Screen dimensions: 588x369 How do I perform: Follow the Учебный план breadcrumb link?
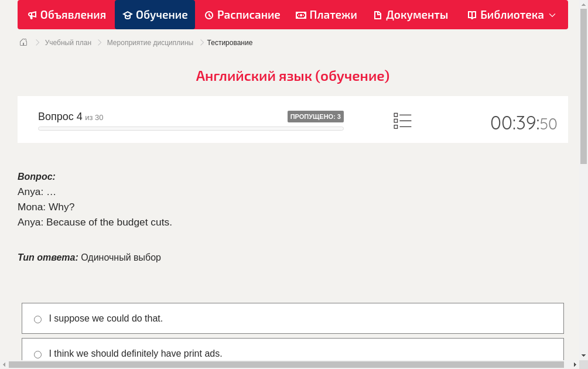pos(68,43)
